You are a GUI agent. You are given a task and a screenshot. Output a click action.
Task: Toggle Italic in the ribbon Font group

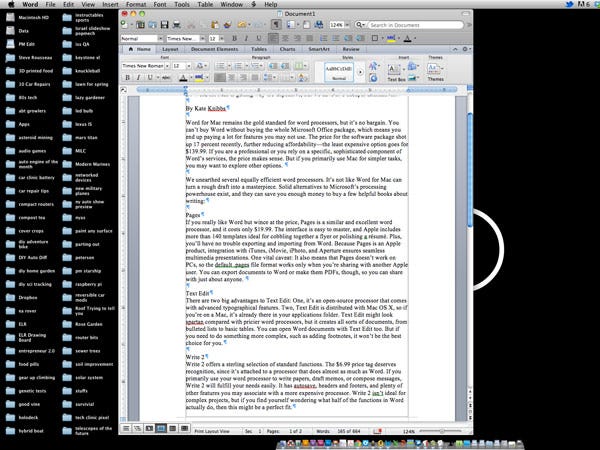139,78
